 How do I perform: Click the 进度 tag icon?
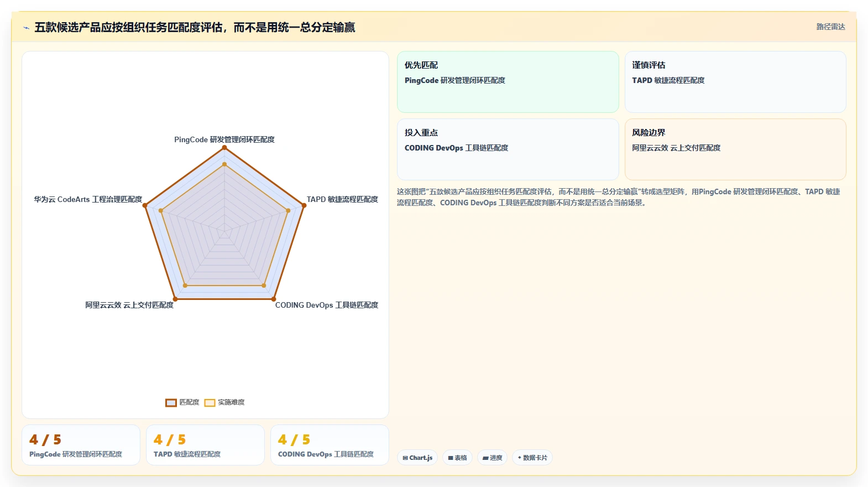(485, 458)
